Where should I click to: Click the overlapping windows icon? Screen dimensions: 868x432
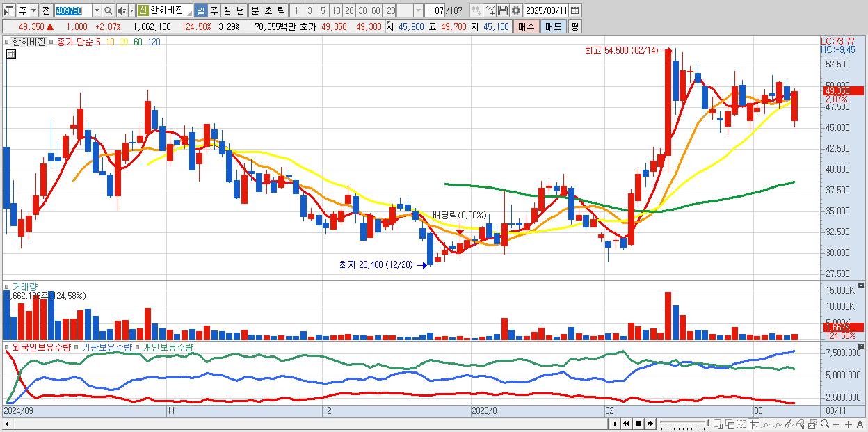[730, 424]
